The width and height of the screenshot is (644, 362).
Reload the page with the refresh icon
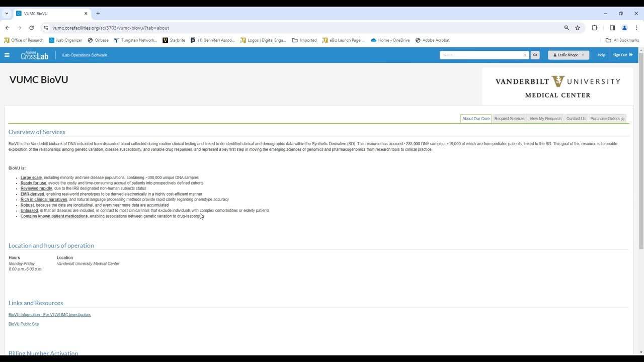pyautogui.click(x=32, y=28)
